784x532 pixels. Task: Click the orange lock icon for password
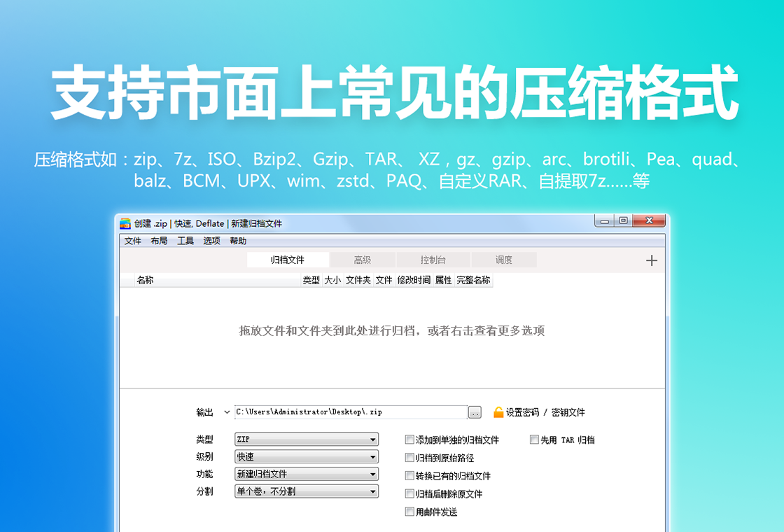click(498, 412)
